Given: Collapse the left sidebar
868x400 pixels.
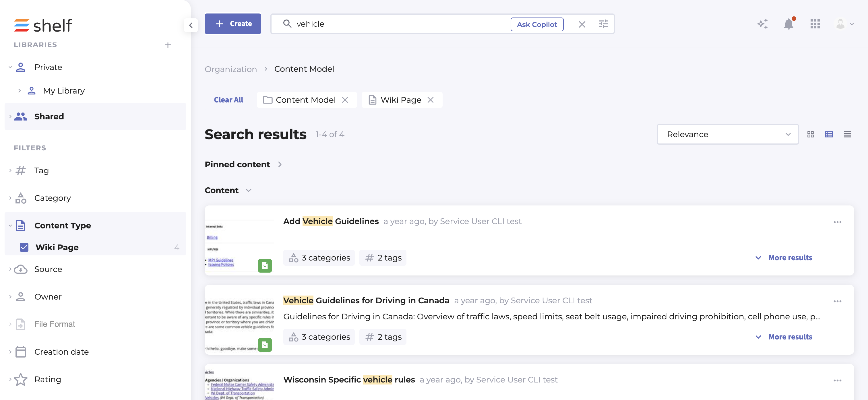Looking at the screenshot, I should 191,25.
